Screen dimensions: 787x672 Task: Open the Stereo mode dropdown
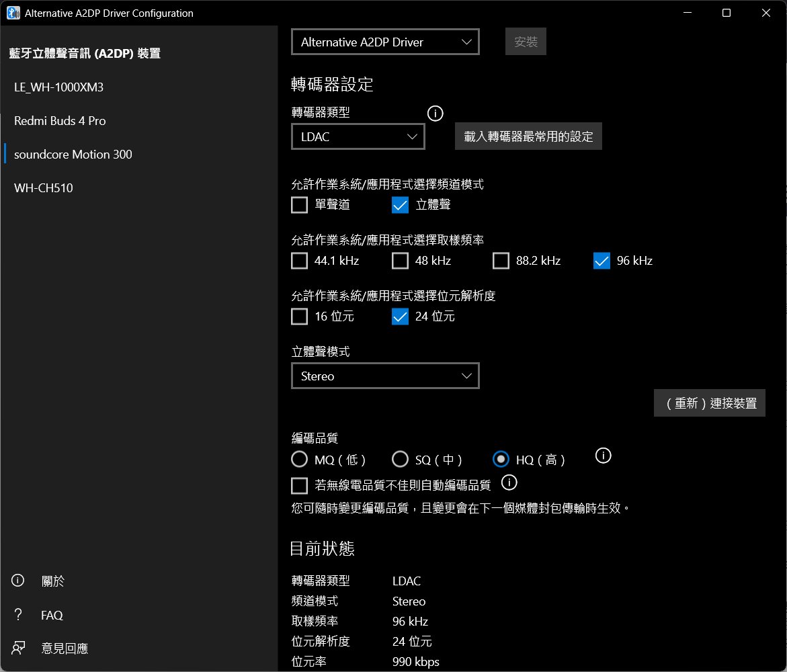point(385,376)
